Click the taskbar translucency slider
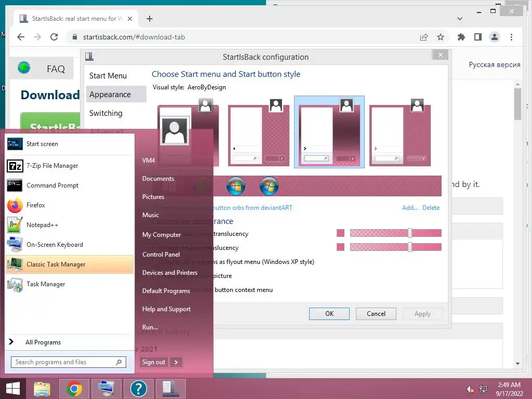532x399 pixels. (395, 247)
